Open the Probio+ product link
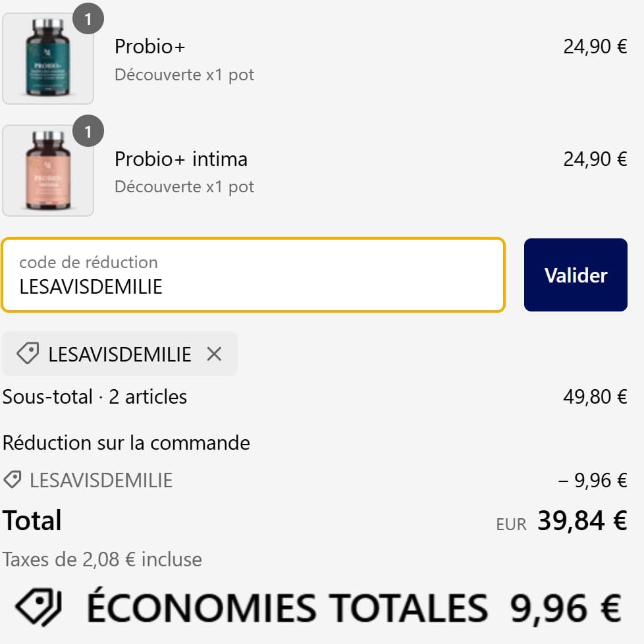644x644 pixels. click(149, 46)
